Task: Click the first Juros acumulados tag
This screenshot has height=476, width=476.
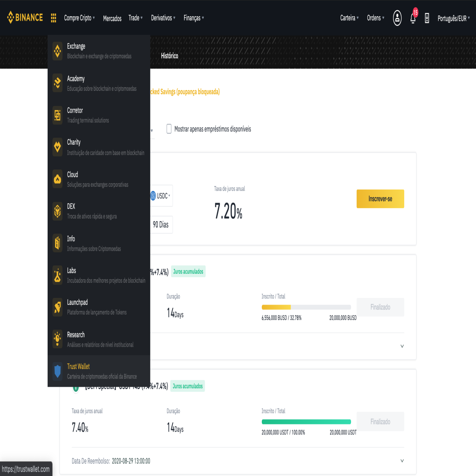Action: coord(188,272)
